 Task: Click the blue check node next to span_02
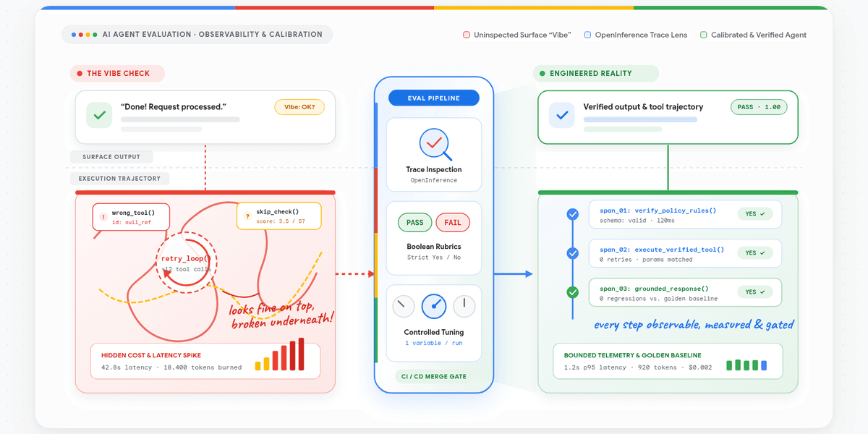(x=573, y=253)
